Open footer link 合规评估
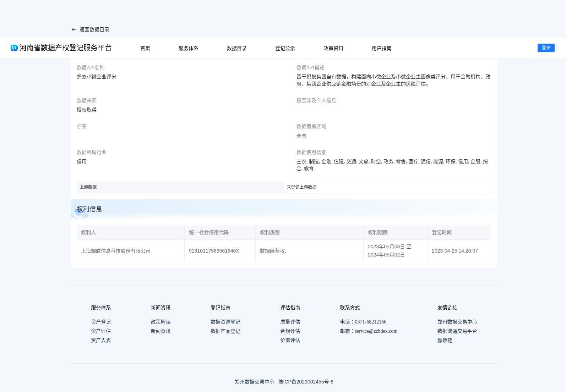This screenshot has height=392, width=566. tap(290, 331)
